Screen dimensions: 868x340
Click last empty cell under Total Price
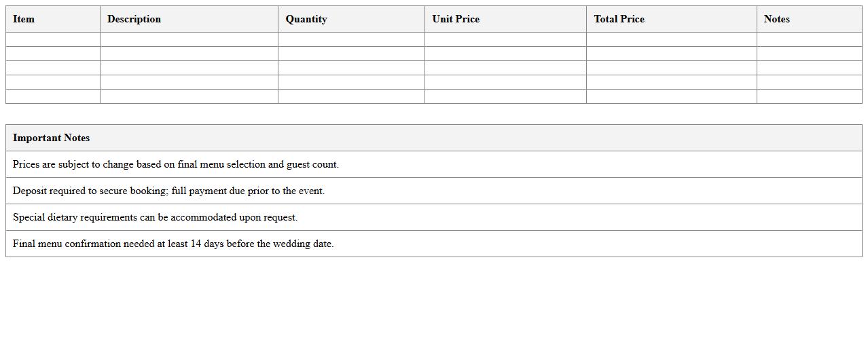(671, 96)
